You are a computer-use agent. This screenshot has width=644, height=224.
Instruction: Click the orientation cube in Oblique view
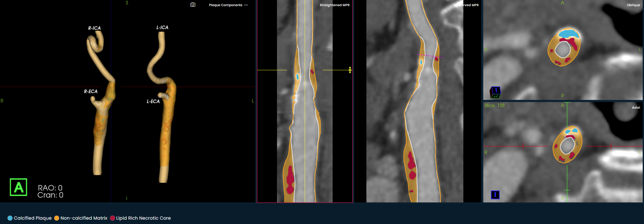(x=495, y=92)
